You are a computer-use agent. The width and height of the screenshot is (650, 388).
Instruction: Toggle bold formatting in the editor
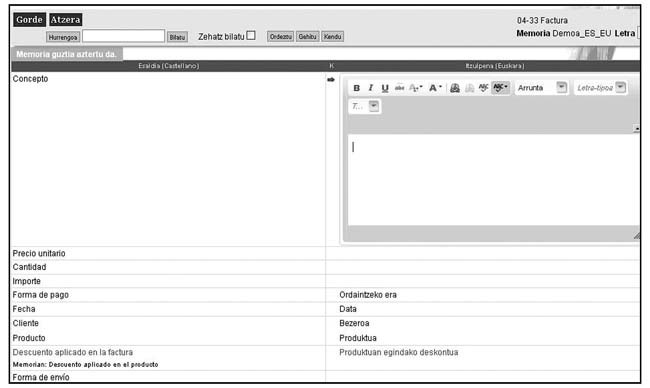[x=356, y=88]
